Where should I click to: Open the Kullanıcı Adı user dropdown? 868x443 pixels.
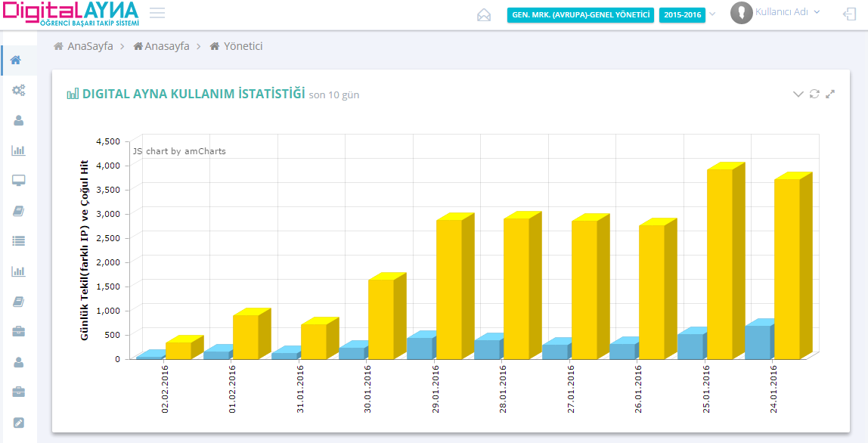786,12
